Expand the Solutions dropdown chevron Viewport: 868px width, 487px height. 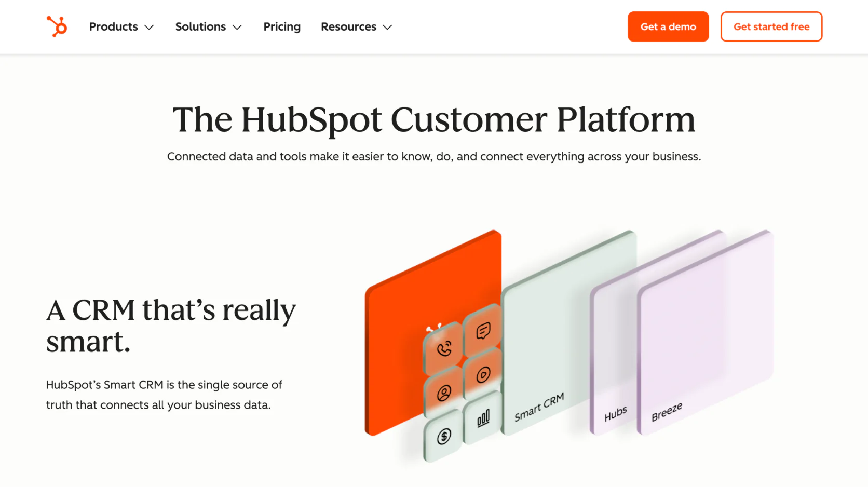pyautogui.click(x=237, y=28)
